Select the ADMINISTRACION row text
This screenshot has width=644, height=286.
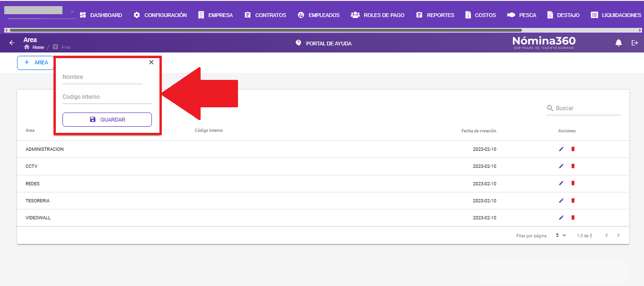tap(44, 149)
